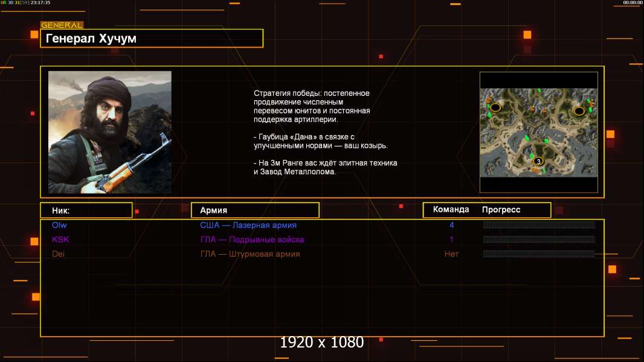Click the 'Прогресс' column header
644x362 pixels.
[501, 210]
